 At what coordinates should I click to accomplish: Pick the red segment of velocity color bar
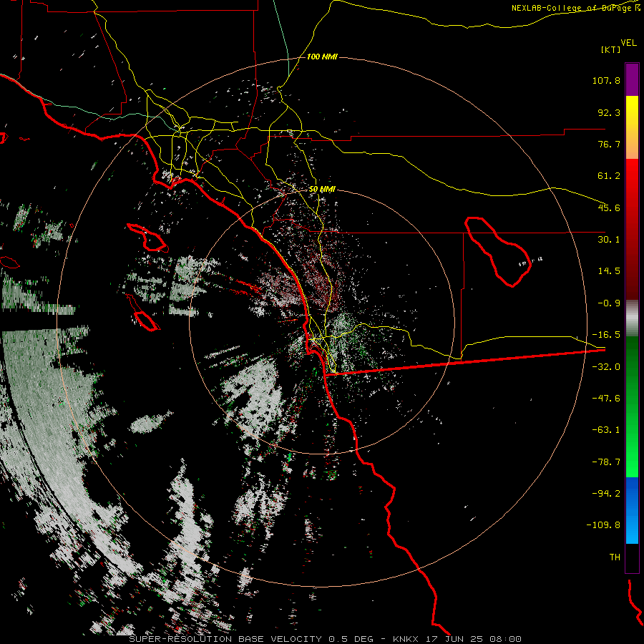[632, 229]
